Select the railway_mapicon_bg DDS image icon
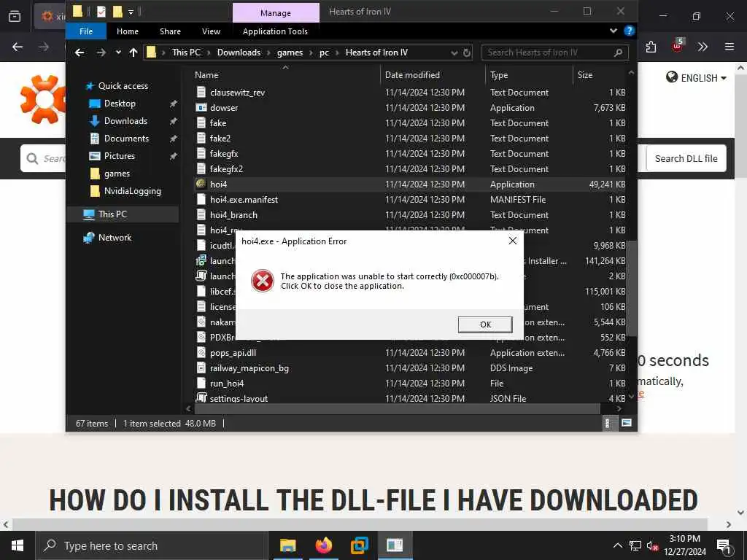This screenshot has height=560, width=747. click(201, 367)
